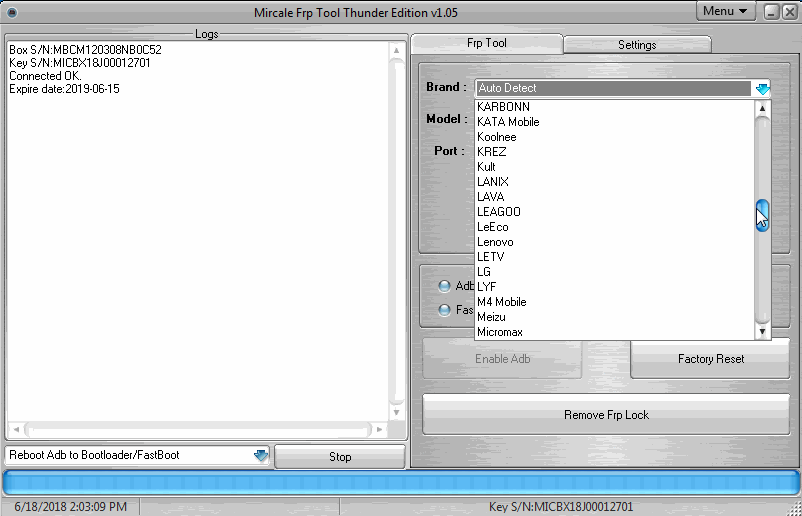Click the brand list scrollbar thumb
Image resolution: width=802 pixels, height=516 pixels.
coord(762,215)
